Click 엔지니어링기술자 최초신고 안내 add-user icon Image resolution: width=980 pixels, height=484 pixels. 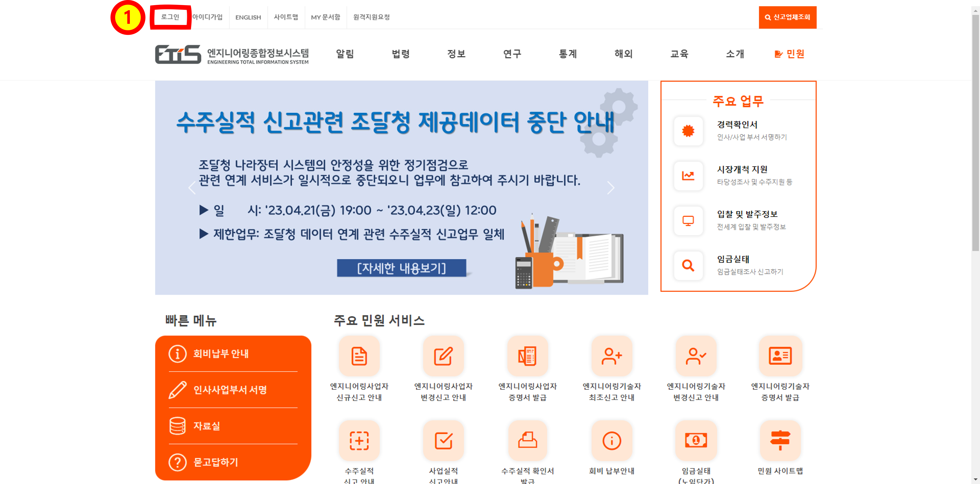point(611,356)
